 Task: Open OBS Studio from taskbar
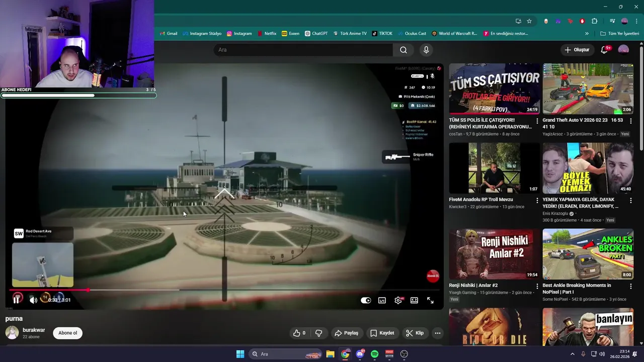pyautogui.click(x=404, y=354)
